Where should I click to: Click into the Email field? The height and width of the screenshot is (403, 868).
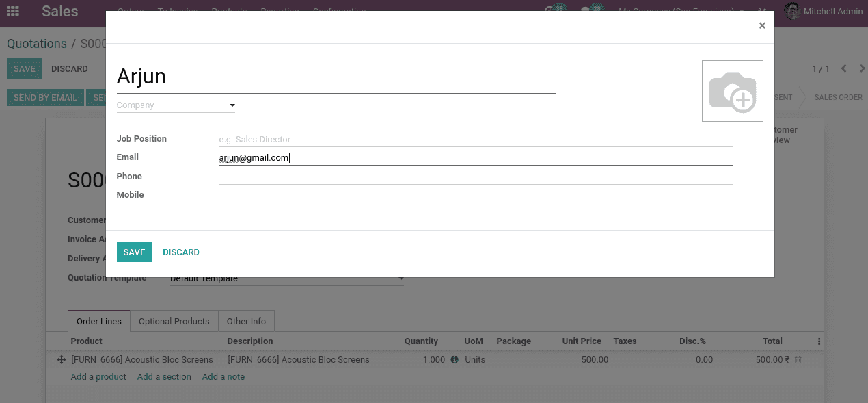pos(476,157)
